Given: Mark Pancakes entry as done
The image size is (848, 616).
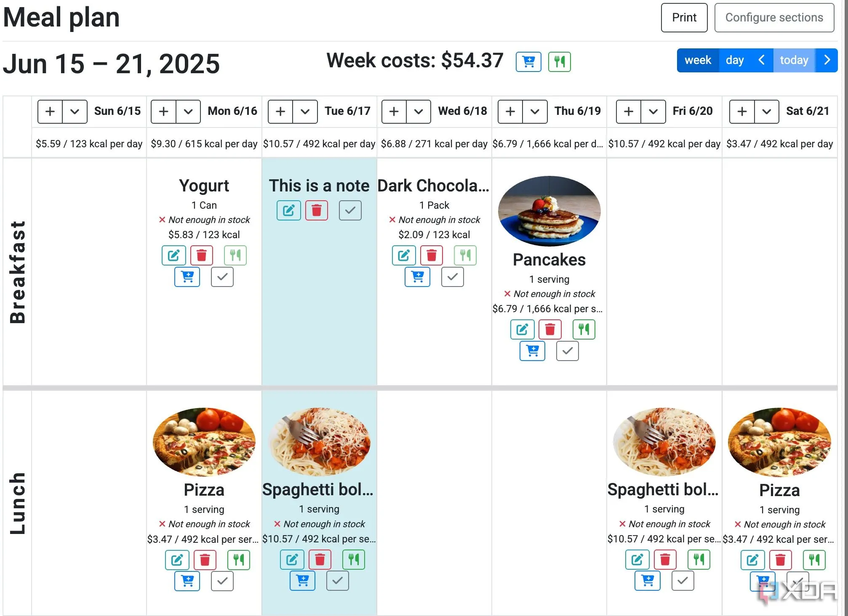Looking at the screenshot, I should click(567, 351).
